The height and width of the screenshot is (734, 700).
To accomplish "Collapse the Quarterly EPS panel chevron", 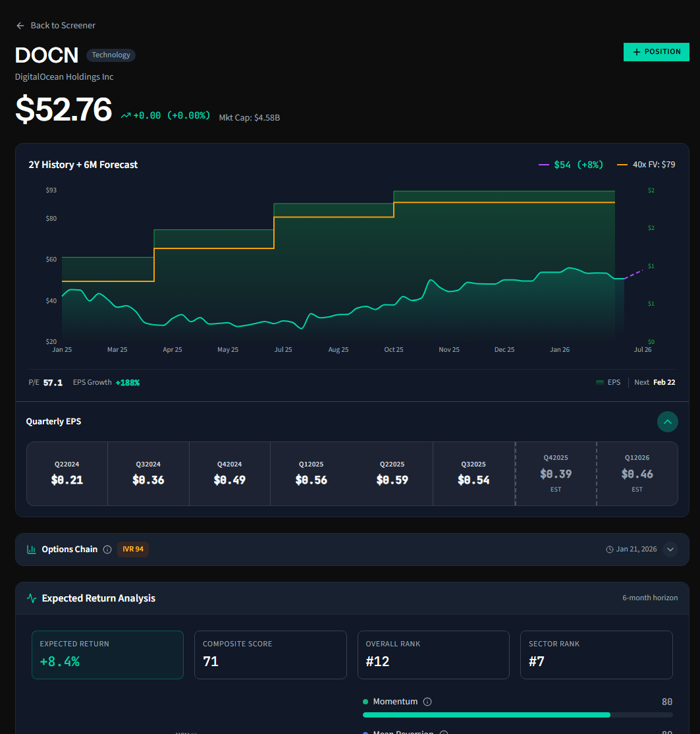I will coord(667,421).
